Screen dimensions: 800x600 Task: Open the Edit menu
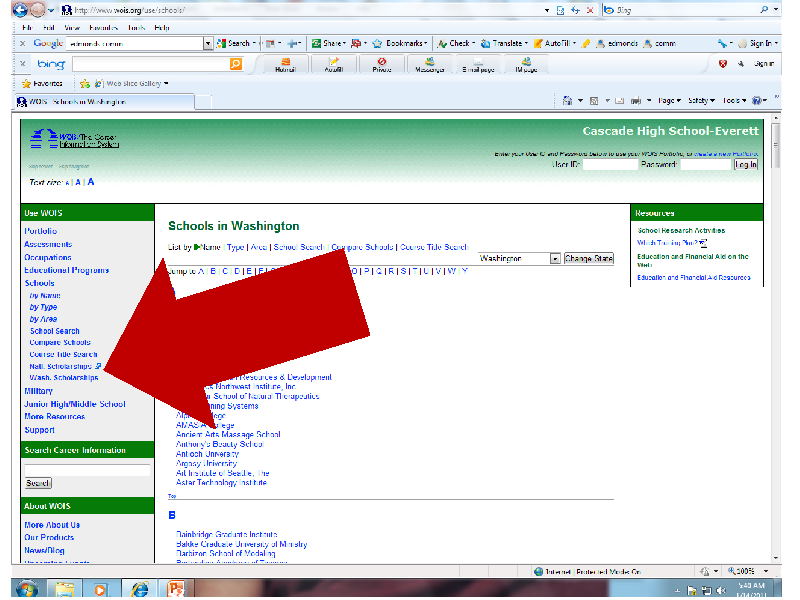(x=49, y=28)
